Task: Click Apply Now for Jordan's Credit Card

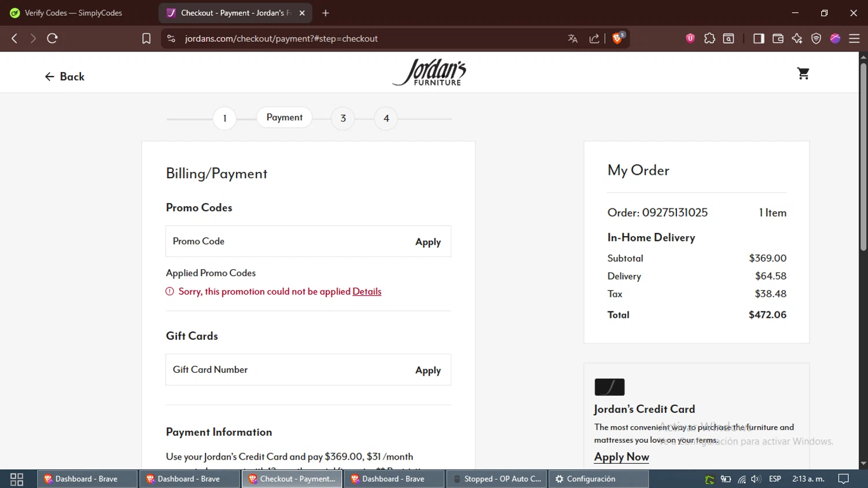Action: point(621,457)
